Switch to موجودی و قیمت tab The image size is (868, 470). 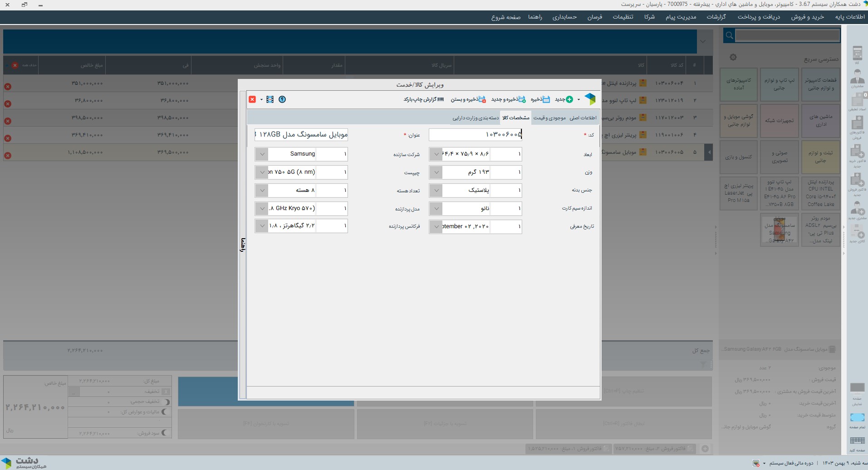(549, 118)
